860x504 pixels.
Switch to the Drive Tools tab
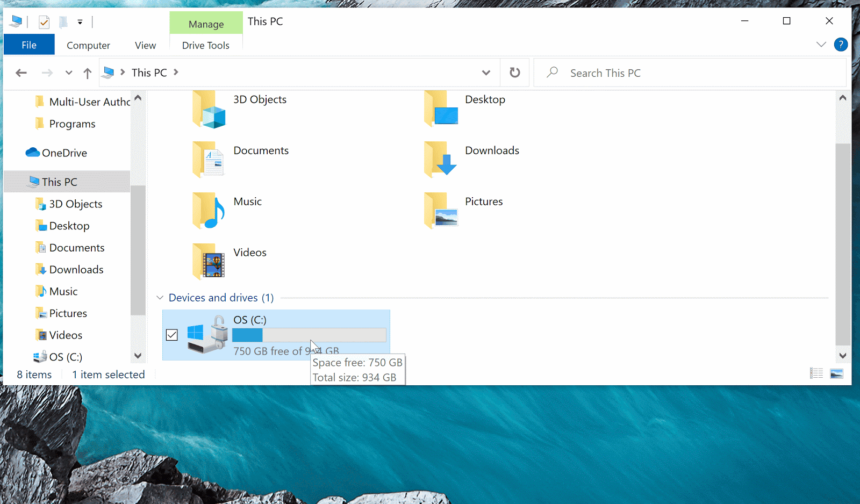pos(205,46)
